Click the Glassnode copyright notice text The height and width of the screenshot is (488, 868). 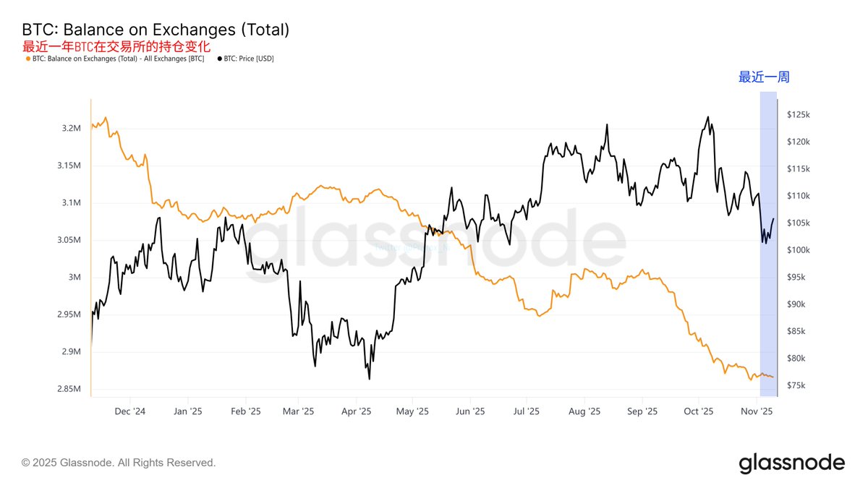pos(119,463)
